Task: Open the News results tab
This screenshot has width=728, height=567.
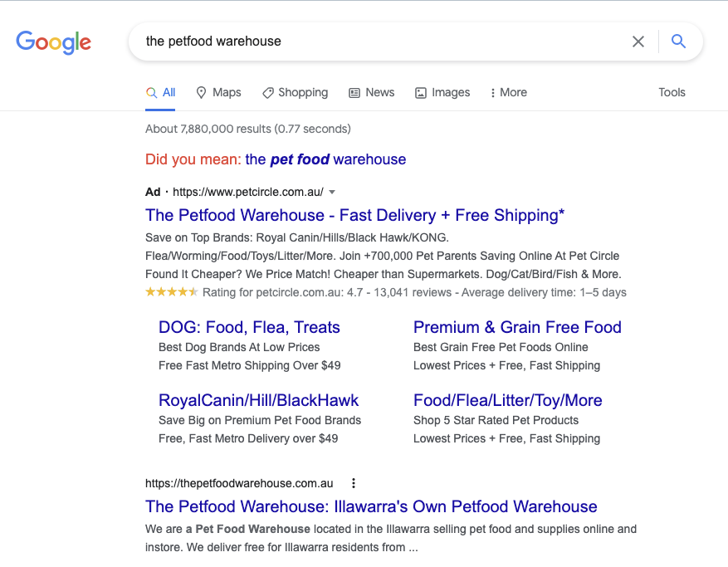Action: coord(371,92)
